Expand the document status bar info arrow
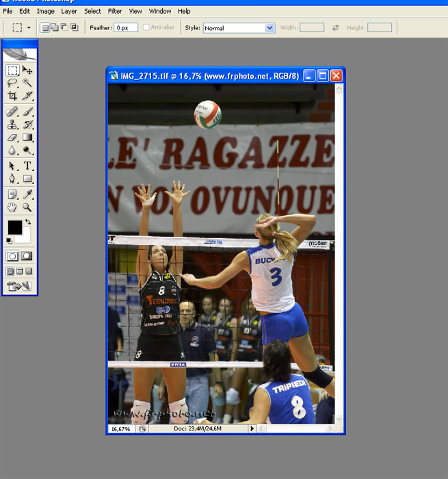448x479 pixels. click(x=252, y=428)
